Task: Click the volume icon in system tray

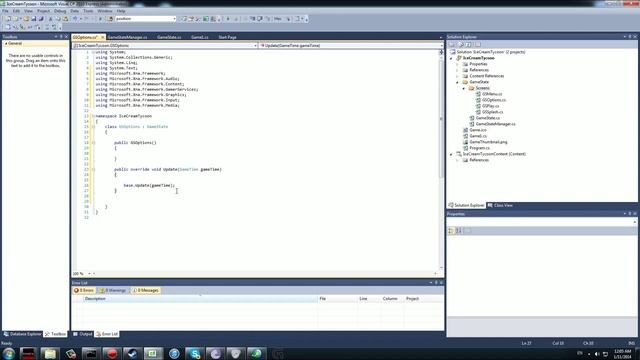Action: pyautogui.click(x=597, y=354)
